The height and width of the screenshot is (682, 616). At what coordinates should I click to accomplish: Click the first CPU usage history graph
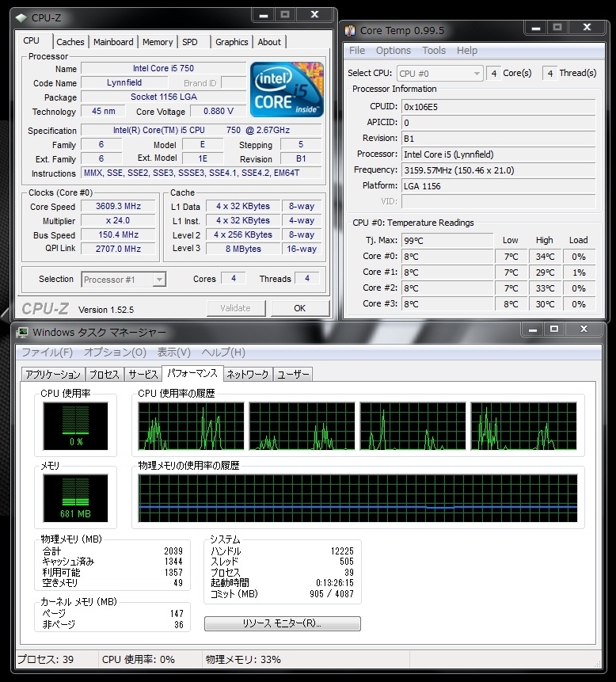[x=191, y=426]
